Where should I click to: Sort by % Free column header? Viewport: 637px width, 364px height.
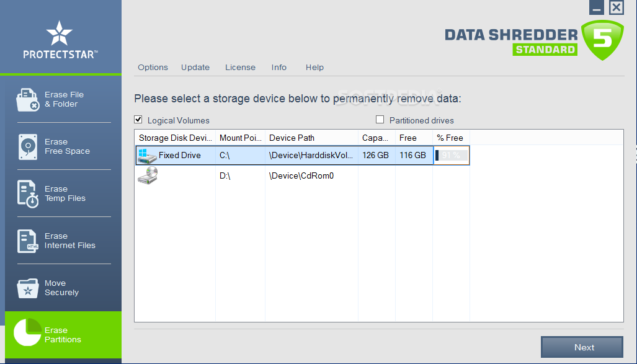pos(452,138)
